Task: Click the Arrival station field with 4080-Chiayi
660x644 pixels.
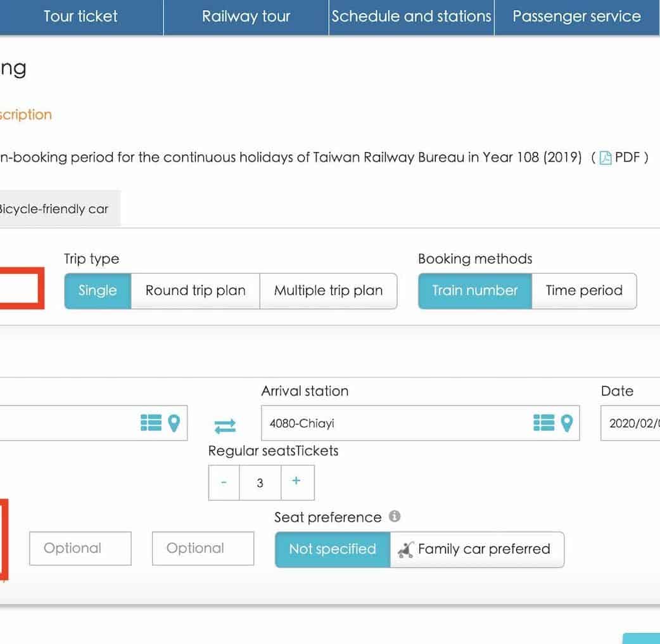Action: [x=393, y=423]
